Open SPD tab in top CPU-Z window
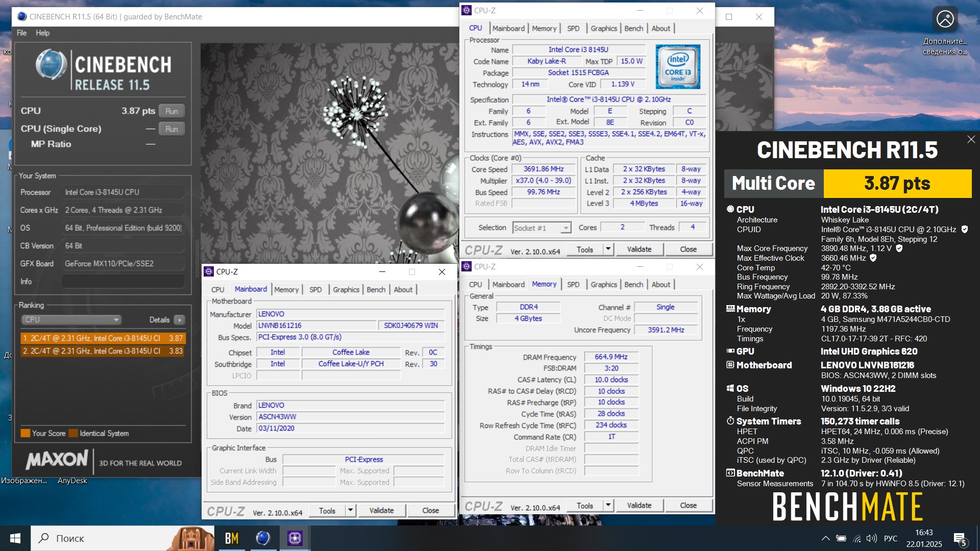Screen dimensions: 980x551 [573, 29]
